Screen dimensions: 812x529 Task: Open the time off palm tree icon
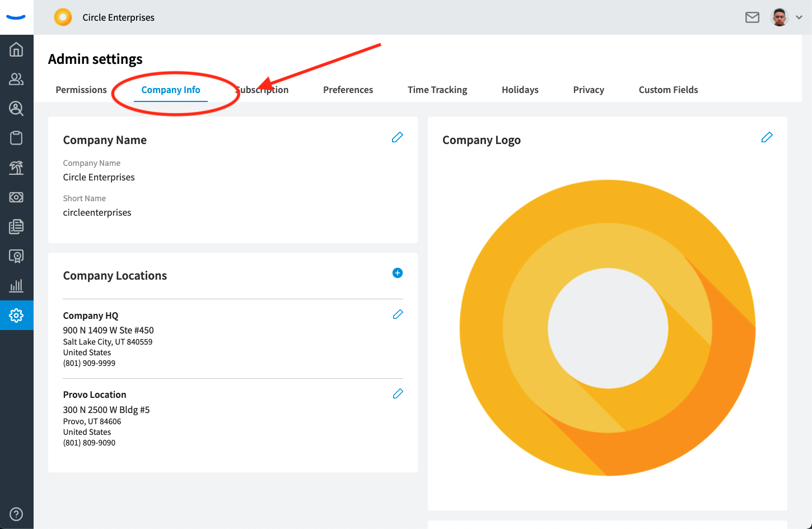click(x=16, y=168)
